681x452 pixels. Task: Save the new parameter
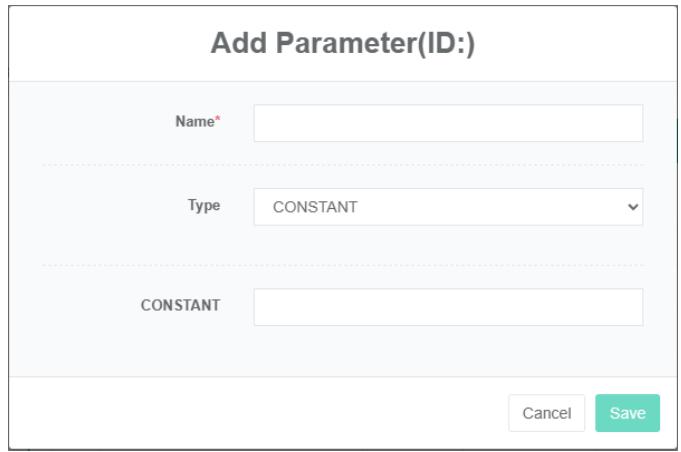pos(627,413)
